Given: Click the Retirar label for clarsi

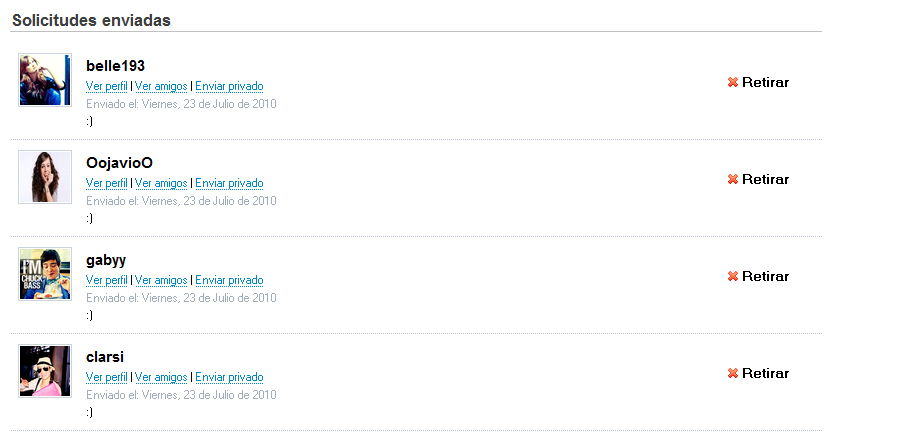Looking at the screenshot, I should pyautogui.click(x=765, y=373).
